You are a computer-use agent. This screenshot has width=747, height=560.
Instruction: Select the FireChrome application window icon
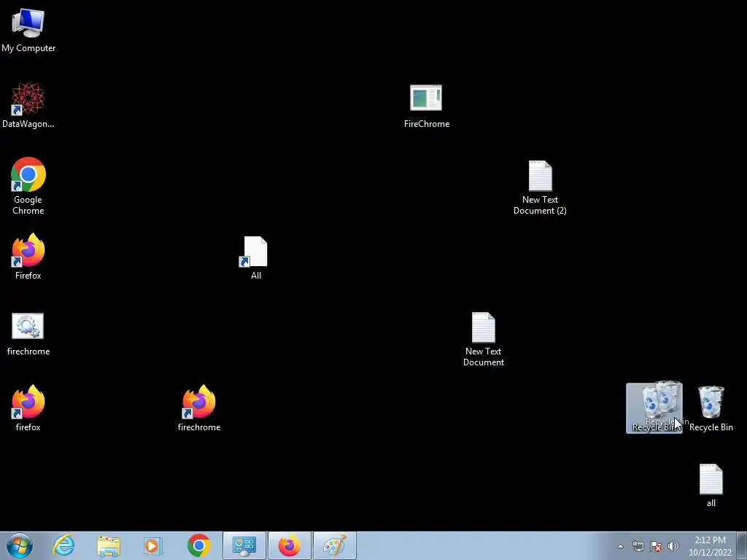point(426,106)
